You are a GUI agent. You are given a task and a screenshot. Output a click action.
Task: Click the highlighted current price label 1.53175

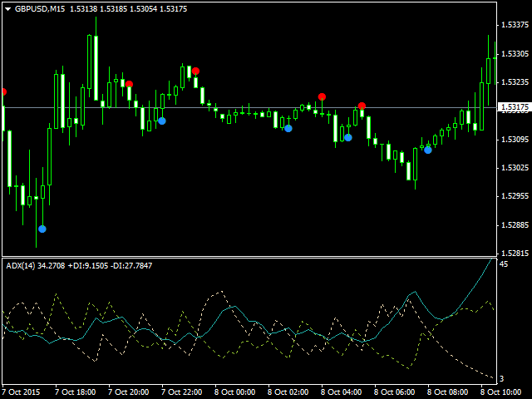[x=515, y=107]
